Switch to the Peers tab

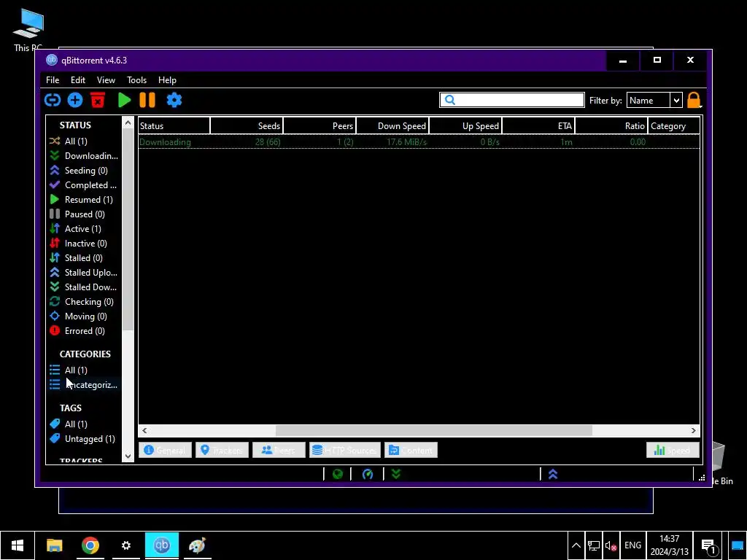click(x=279, y=450)
